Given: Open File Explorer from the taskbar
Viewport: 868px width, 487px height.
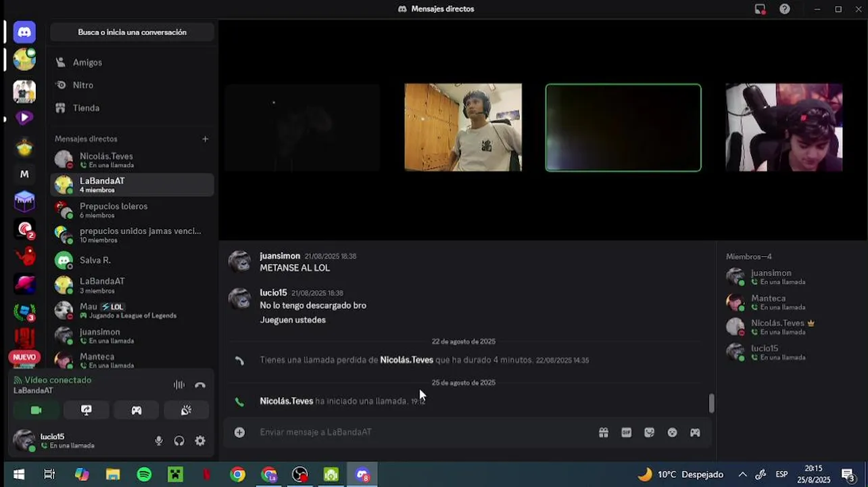Looking at the screenshot, I should click(113, 474).
